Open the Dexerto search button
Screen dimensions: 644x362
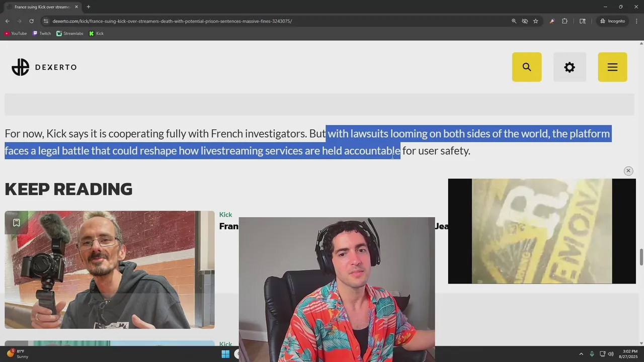point(527,67)
